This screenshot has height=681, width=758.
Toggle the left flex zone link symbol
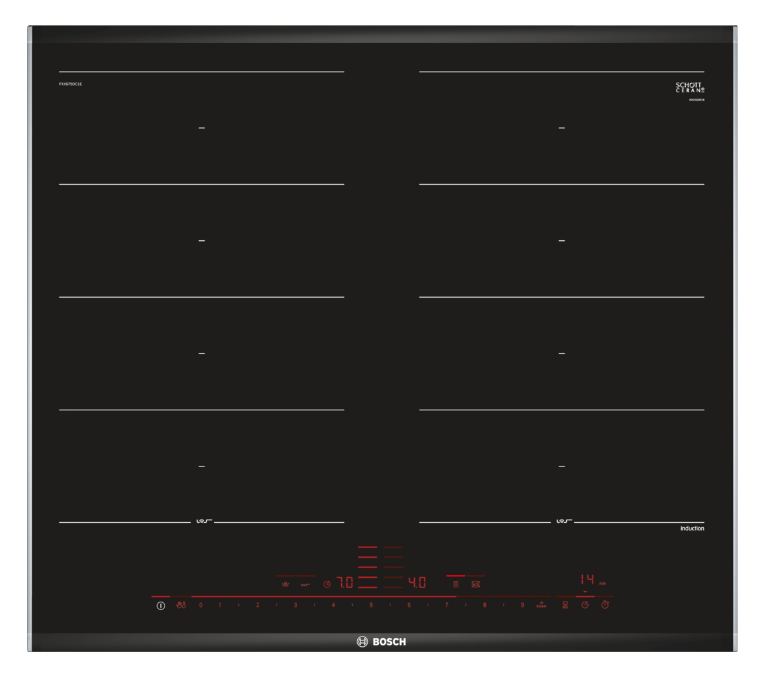[202, 522]
